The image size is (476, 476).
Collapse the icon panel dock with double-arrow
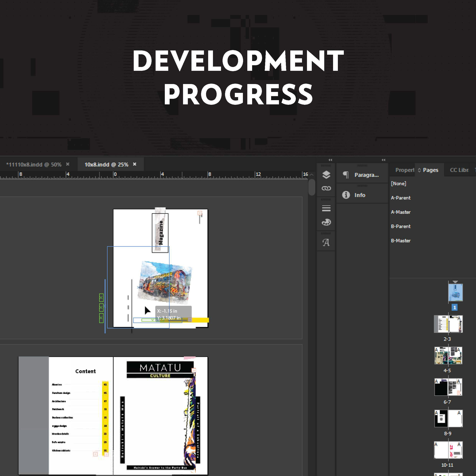point(330,160)
